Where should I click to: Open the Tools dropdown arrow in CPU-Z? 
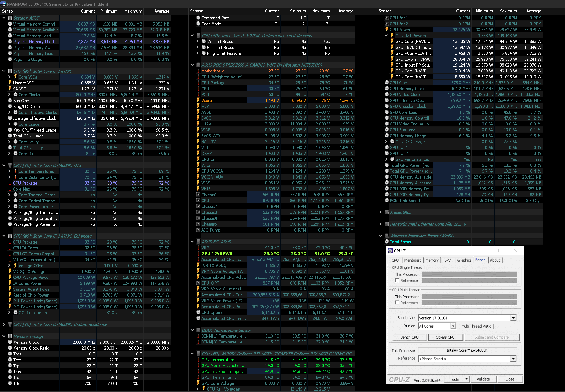pos(466,379)
